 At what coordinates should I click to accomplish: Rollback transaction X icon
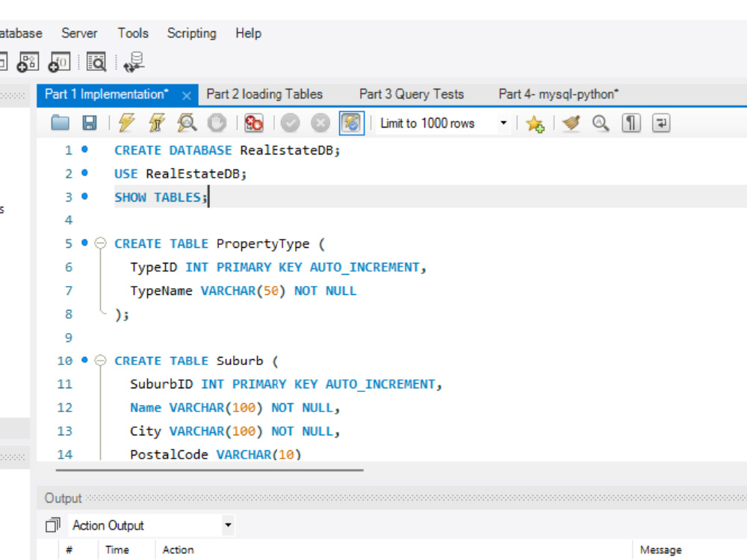320,123
